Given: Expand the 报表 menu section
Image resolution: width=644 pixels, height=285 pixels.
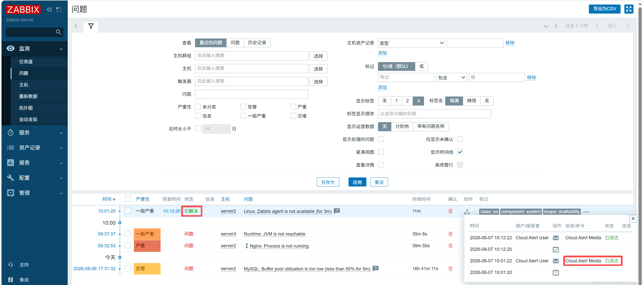Looking at the screenshot, I should click(61, 163).
